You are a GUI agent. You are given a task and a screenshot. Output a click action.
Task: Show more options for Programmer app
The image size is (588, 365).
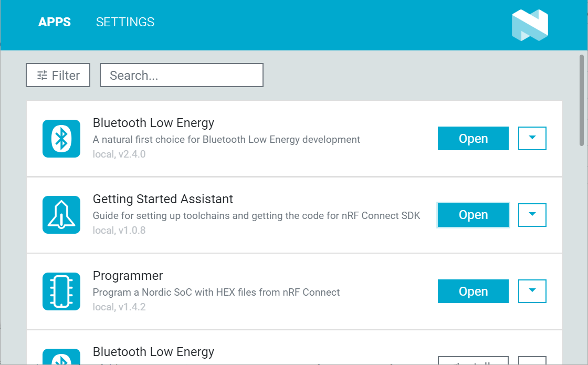coord(532,291)
